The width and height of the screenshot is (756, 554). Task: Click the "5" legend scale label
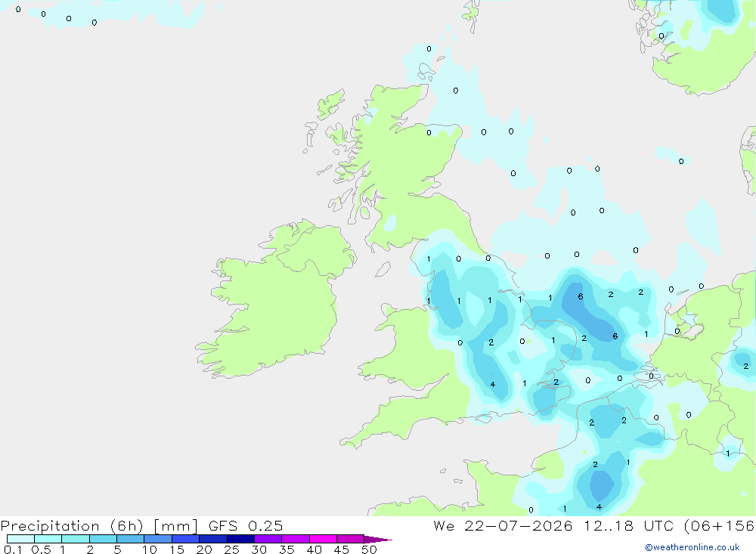[x=117, y=549]
